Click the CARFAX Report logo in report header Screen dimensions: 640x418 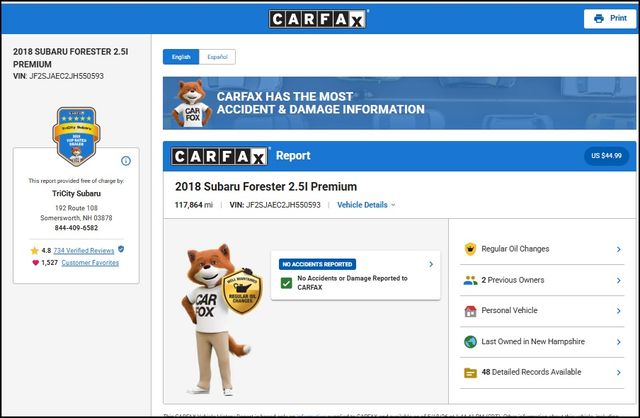tap(220, 156)
